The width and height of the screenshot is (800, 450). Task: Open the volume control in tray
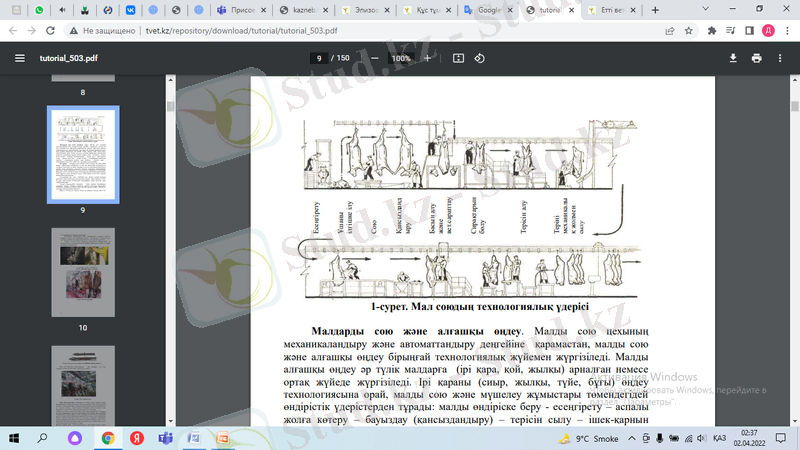click(702, 438)
